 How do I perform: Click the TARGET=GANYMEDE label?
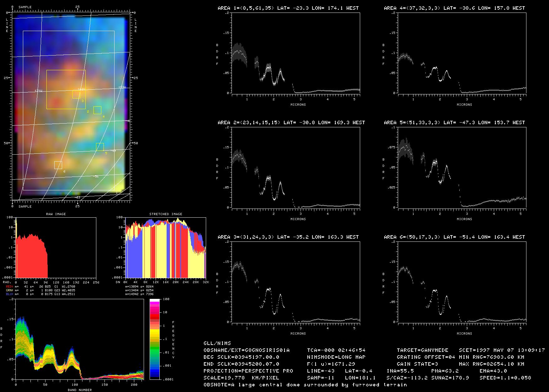pos(422,350)
